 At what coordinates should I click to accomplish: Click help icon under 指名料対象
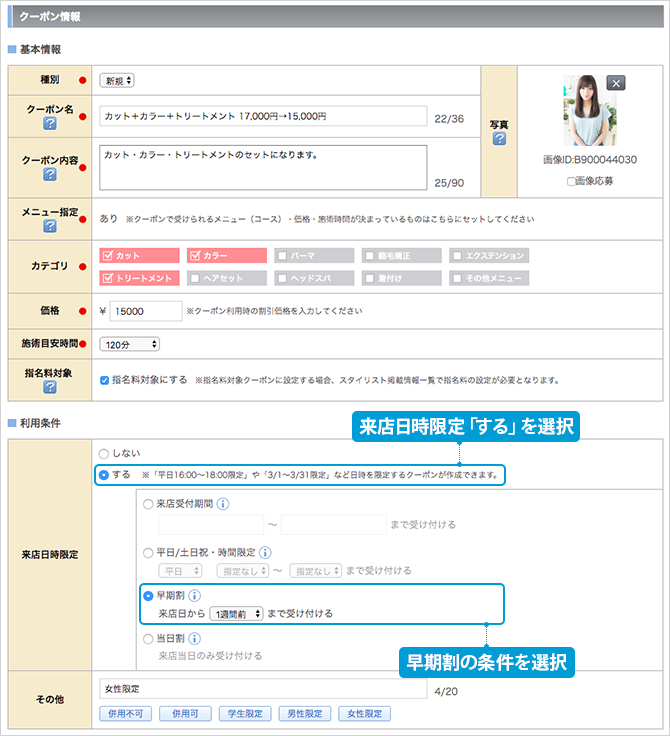tap(49, 386)
